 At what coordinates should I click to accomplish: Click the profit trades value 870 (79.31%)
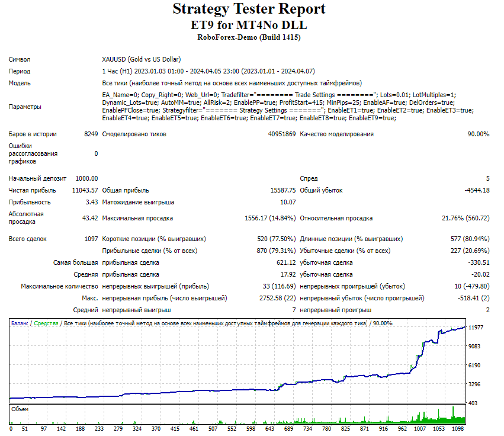pyautogui.click(x=276, y=251)
